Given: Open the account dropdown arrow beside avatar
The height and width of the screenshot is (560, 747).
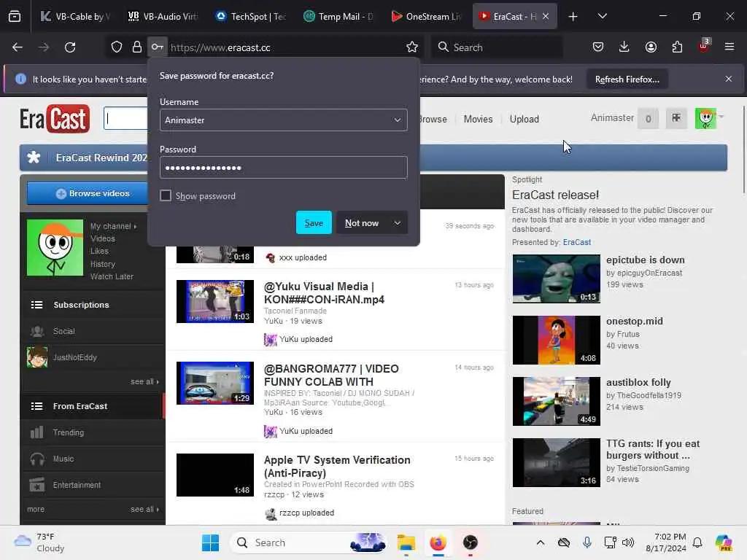Looking at the screenshot, I should [721, 117].
